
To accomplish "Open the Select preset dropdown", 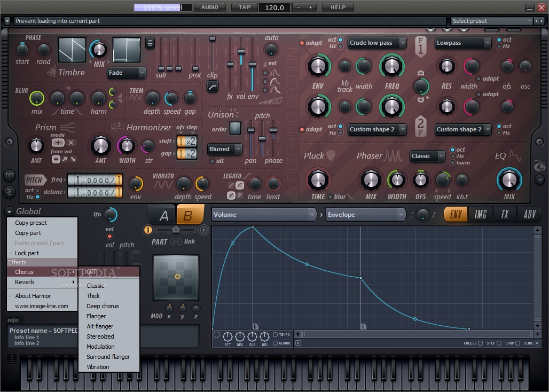I will [x=491, y=21].
